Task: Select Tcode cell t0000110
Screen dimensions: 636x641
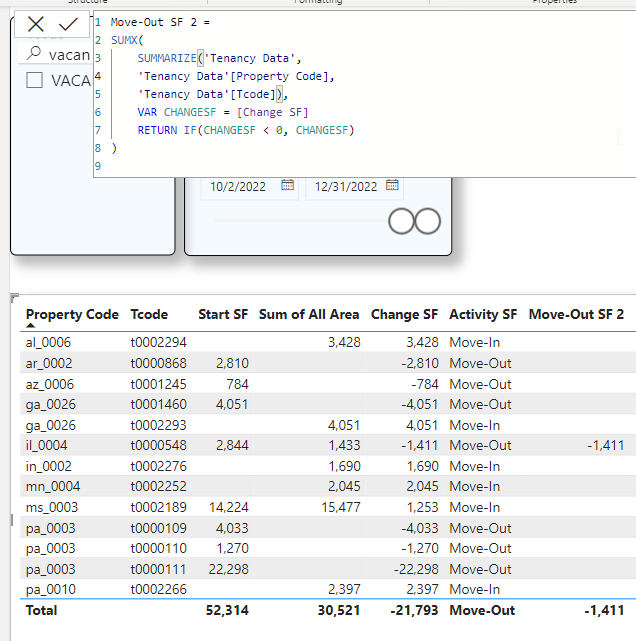Action: tap(158, 548)
